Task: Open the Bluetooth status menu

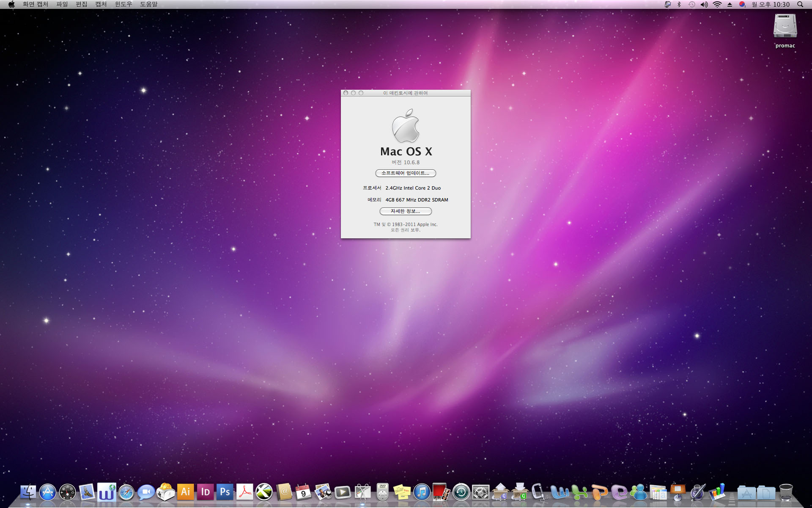Action: tap(679, 4)
